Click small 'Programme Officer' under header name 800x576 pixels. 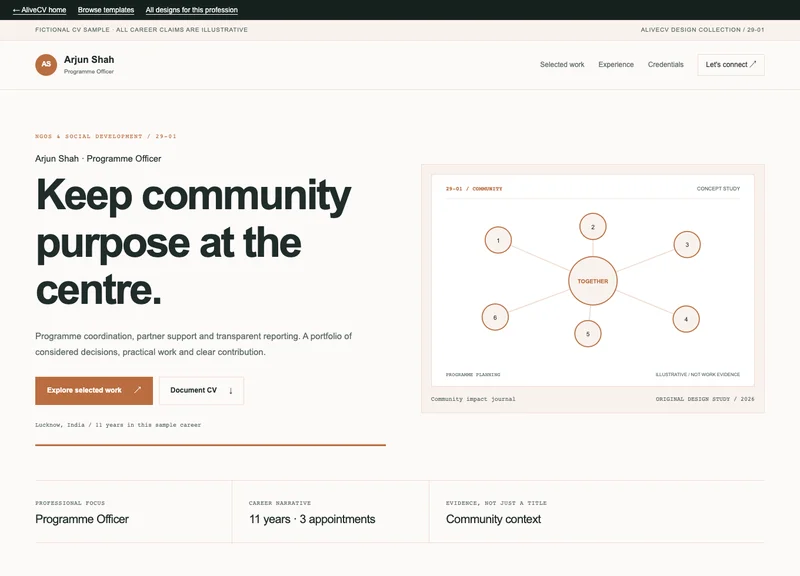[x=89, y=71]
